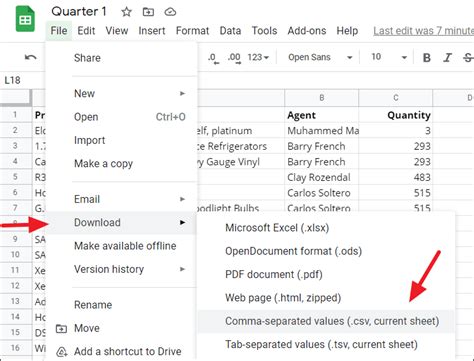The width and height of the screenshot is (474, 361).
Task: Click the undo arrow in the toolbar
Action: pos(31,57)
